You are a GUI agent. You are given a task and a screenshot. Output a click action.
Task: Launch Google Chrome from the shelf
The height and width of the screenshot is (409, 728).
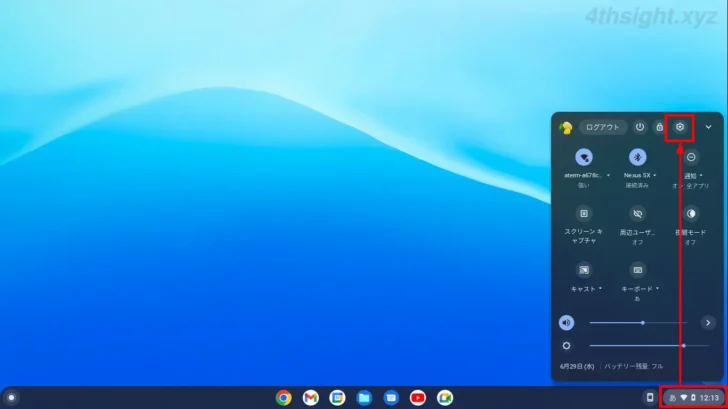(x=284, y=398)
